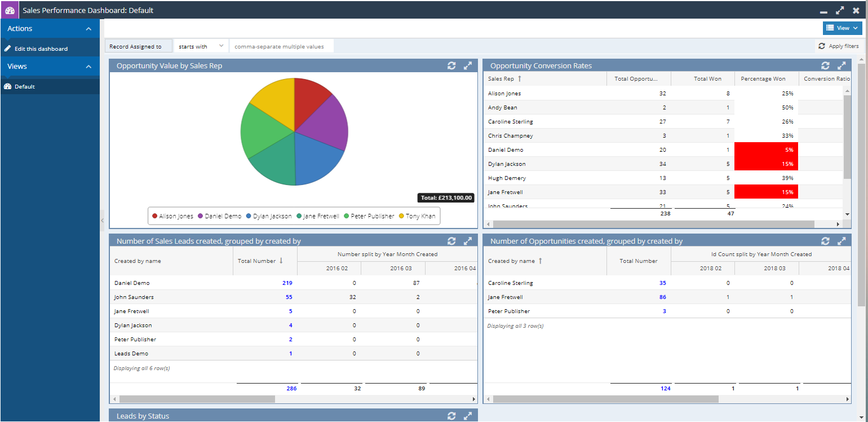
Task: Click the Percentage Won column header
Action: point(766,79)
